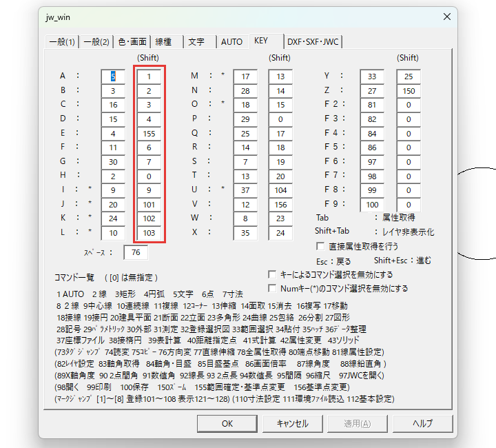Click the X key field showing 35
Image resolution: width=496 pixels, height=448 pixels.
tap(245, 233)
